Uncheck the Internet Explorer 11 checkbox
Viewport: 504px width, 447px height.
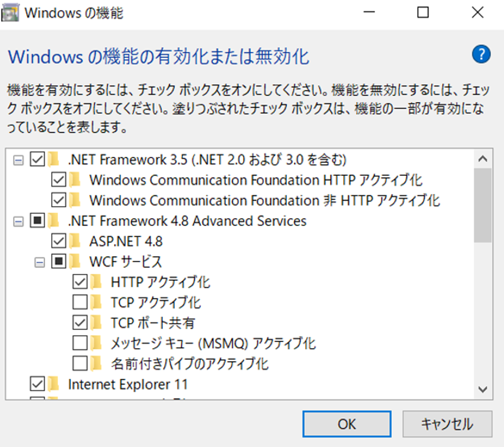(x=37, y=384)
